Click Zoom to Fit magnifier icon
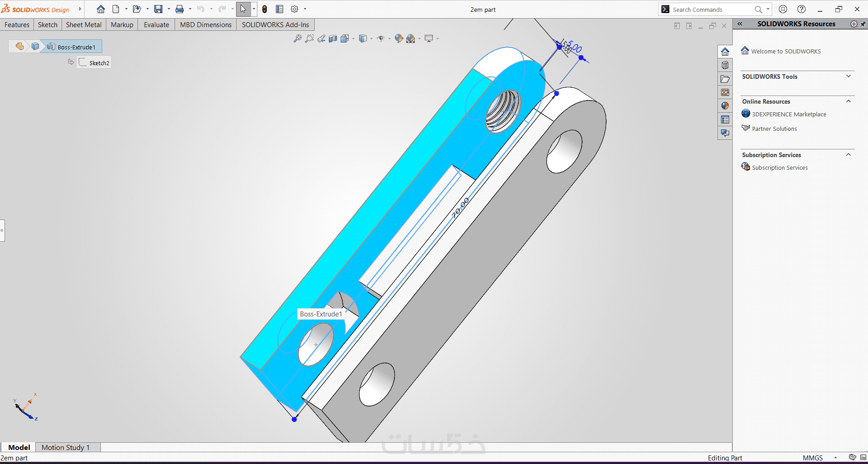 click(x=297, y=39)
